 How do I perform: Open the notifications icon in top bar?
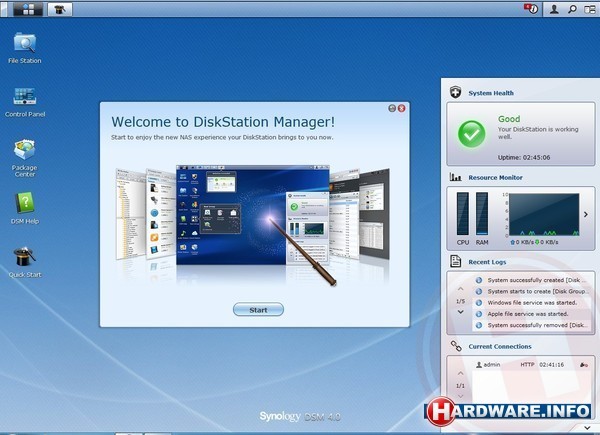point(531,8)
